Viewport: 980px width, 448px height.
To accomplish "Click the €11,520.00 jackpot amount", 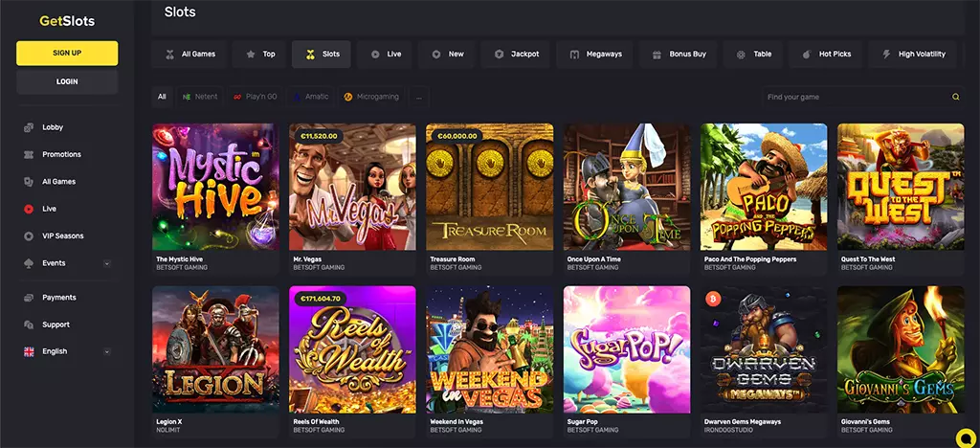I will 319,136.
